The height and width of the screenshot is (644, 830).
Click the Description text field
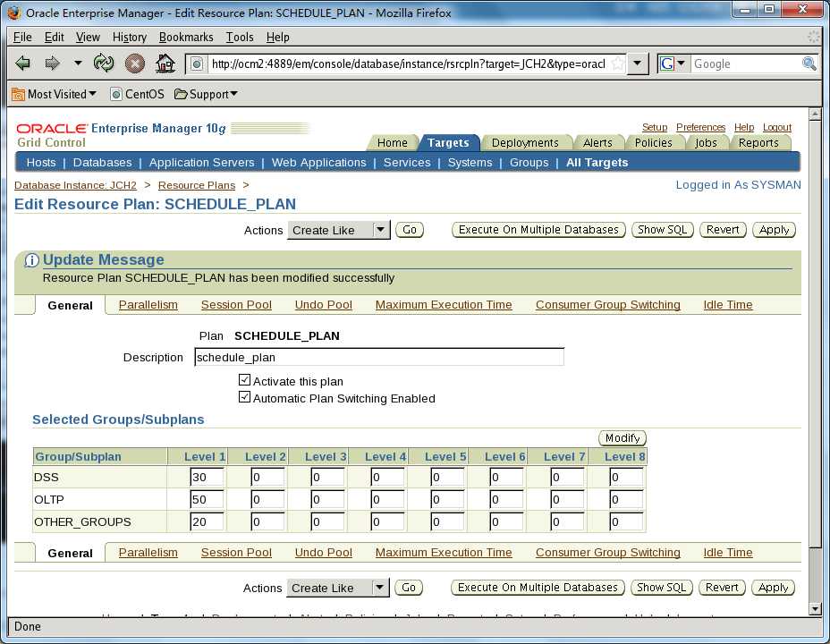379,357
